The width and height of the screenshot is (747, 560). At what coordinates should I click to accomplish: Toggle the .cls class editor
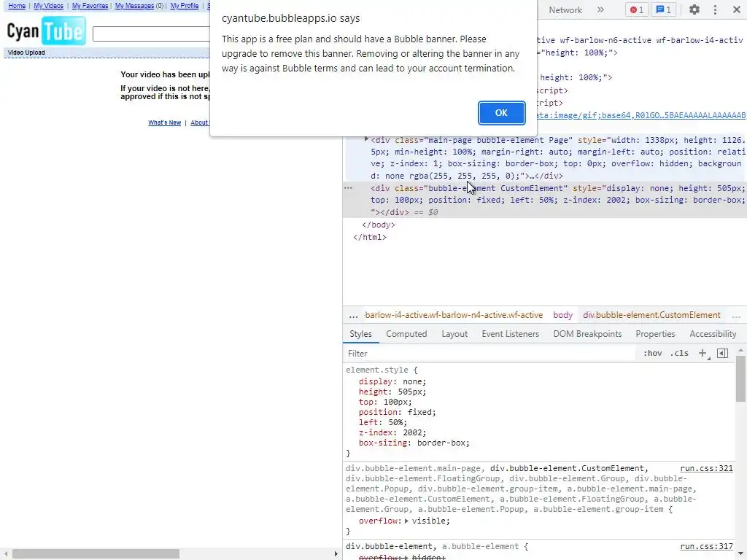click(679, 354)
